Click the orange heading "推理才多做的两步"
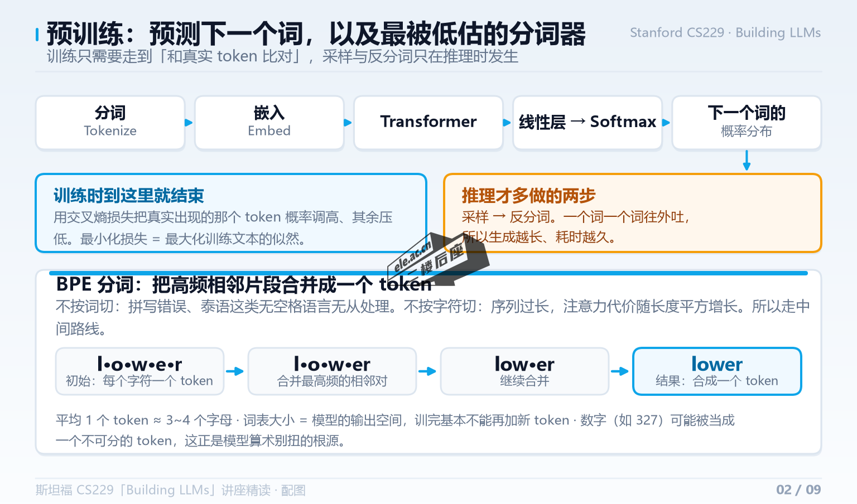The height and width of the screenshot is (504, 857). point(528,196)
